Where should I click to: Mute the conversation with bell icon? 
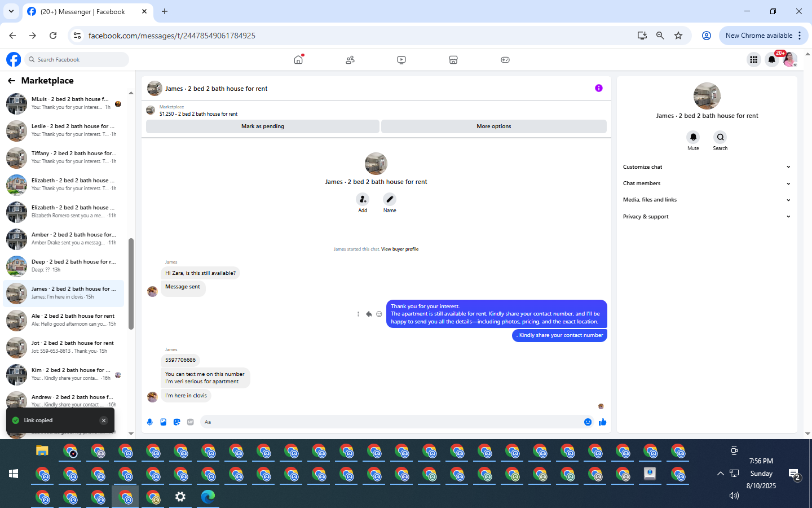pyautogui.click(x=693, y=137)
